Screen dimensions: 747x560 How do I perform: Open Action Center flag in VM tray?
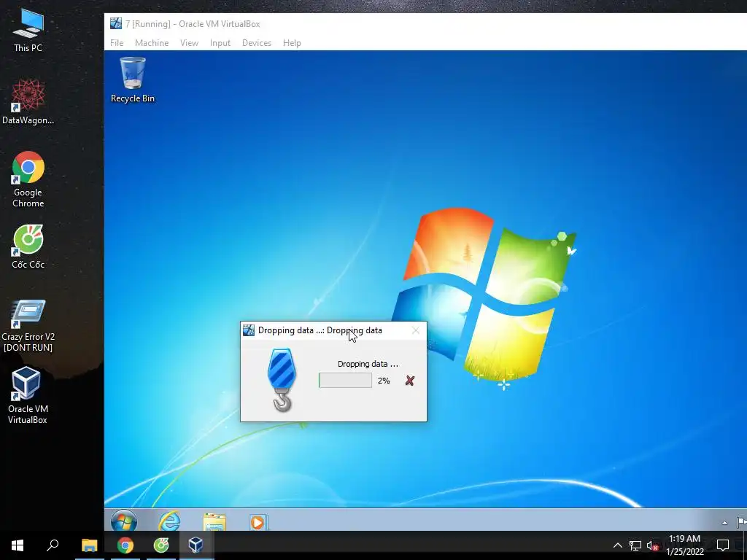741,522
